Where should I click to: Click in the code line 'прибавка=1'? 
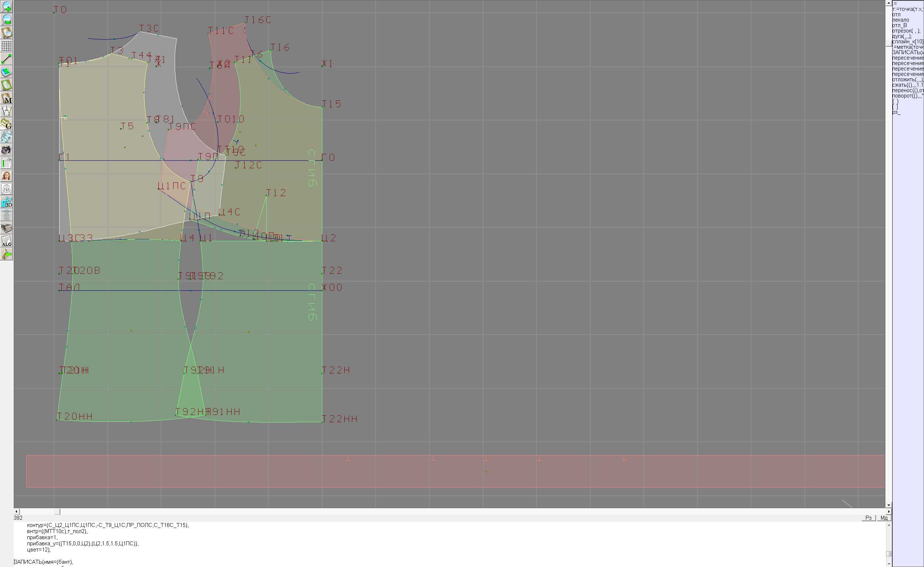[x=42, y=537]
